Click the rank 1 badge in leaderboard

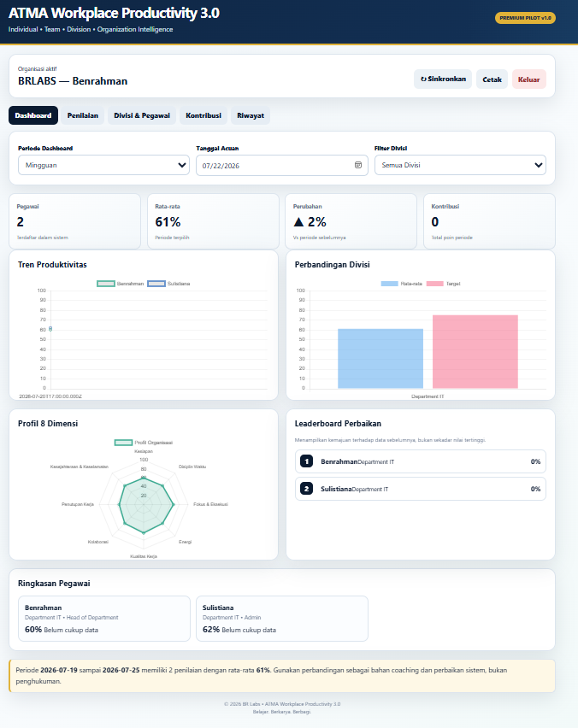pyautogui.click(x=306, y=461)
